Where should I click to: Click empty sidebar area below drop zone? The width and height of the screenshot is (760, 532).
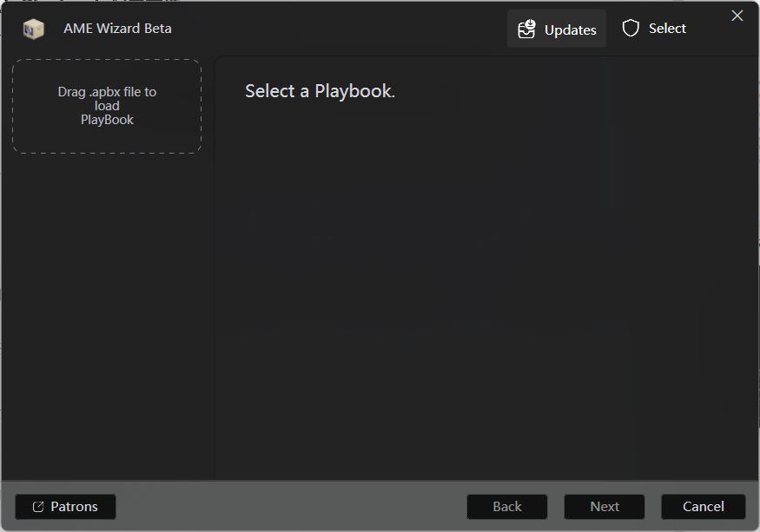point(107,312)
